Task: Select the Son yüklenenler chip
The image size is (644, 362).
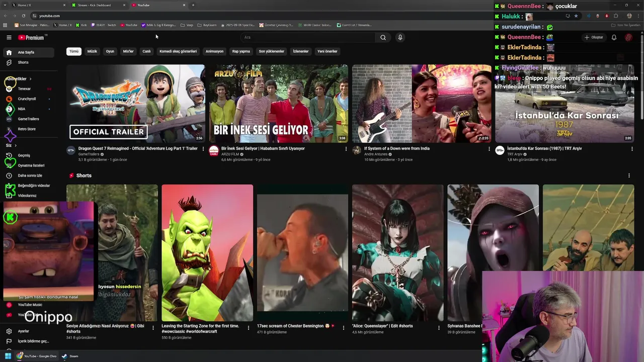Action: (x=272, y=51)
